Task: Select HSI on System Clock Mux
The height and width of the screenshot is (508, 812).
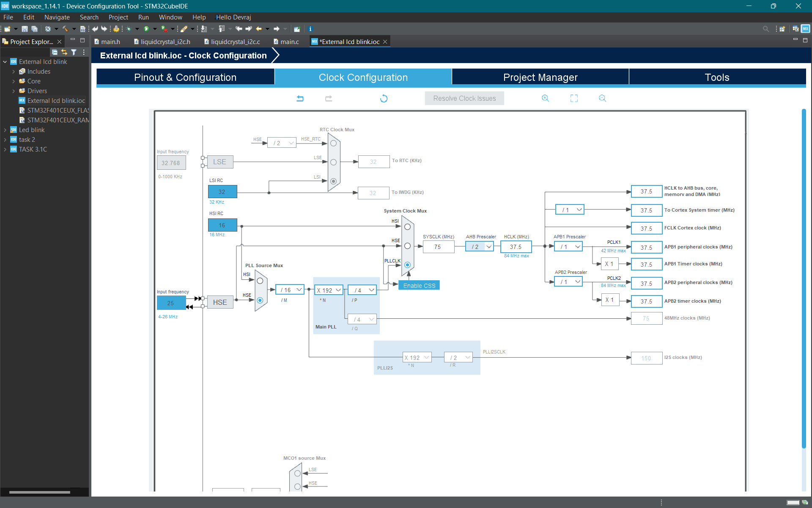Action: pyautogui.click(x=407, y=227)
